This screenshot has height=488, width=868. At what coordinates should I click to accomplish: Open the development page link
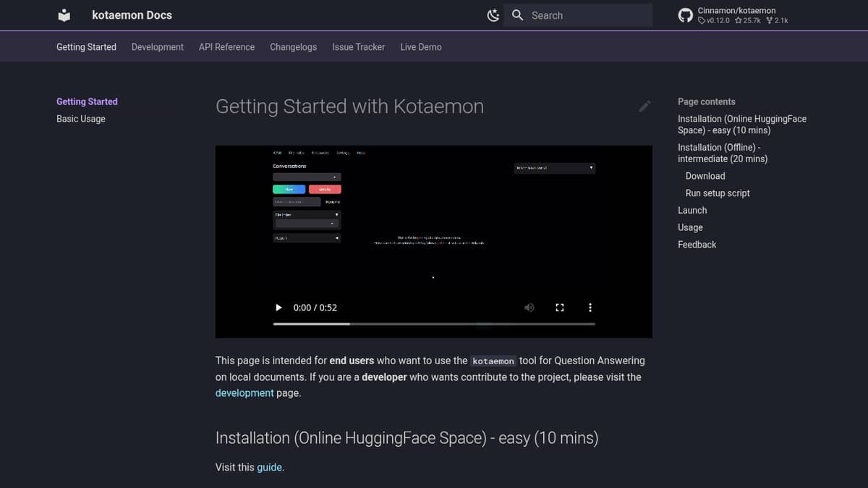tap(244, 393)
